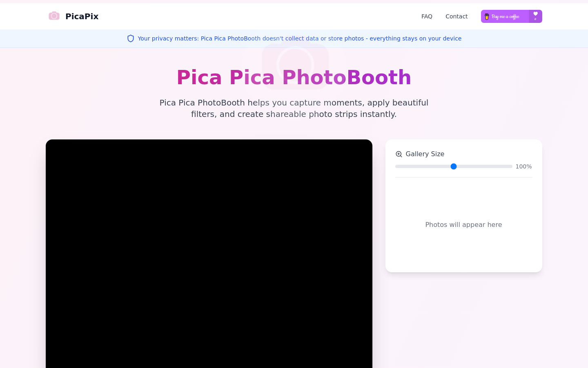Click the Gallery Size magnifier icon

pos(399,154)
